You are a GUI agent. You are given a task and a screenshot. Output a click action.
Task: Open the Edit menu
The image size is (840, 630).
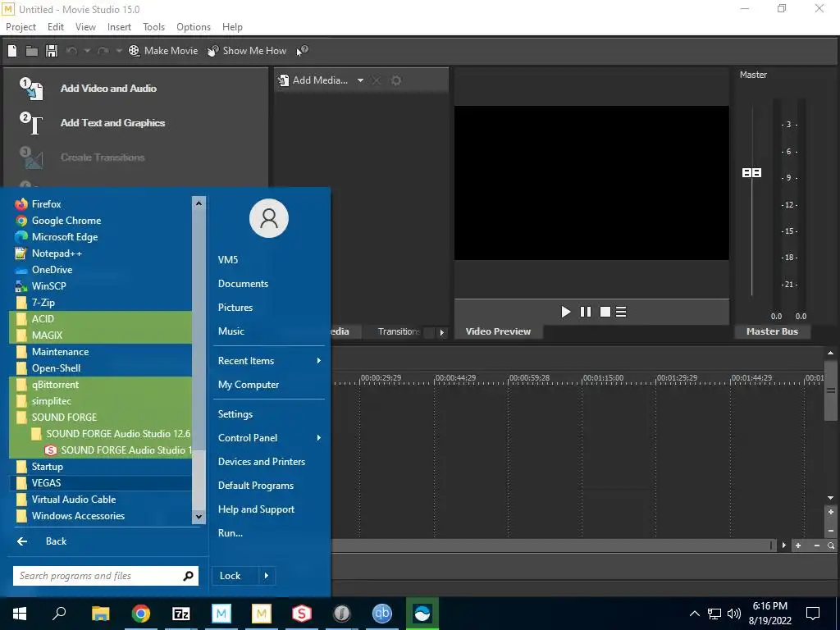56,27
